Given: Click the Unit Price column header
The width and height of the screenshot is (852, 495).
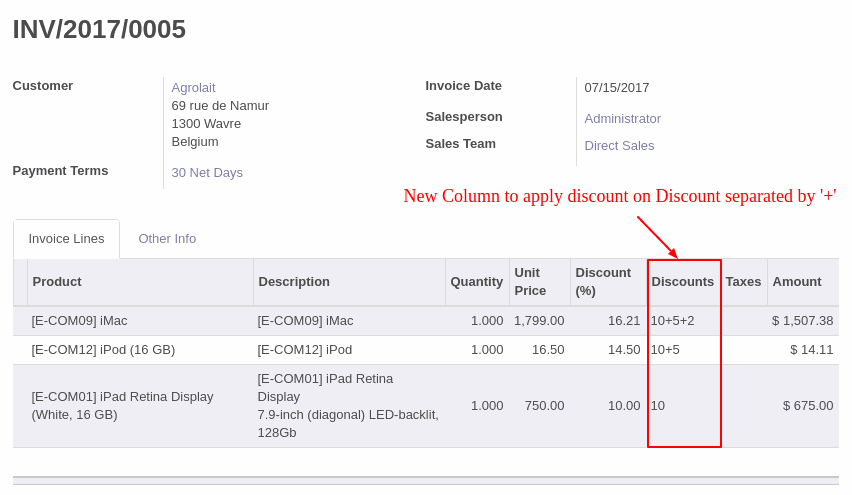Looking at the screenshot, I should click(530, 281).
